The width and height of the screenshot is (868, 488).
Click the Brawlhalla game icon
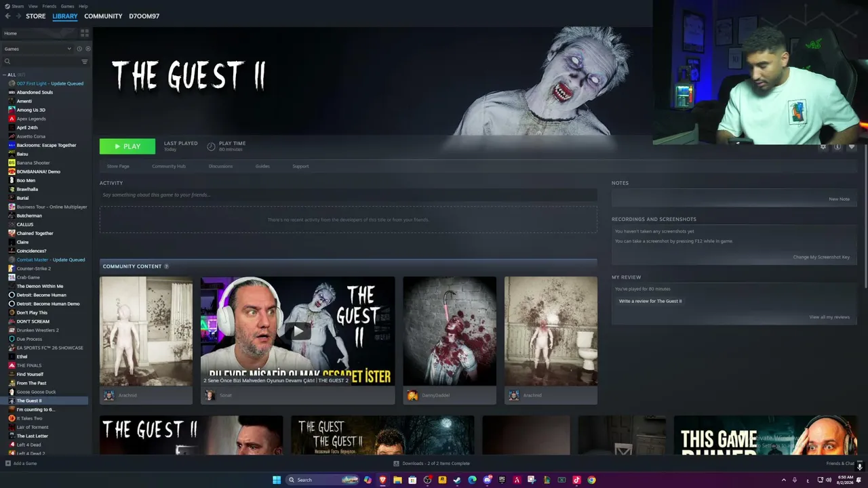(12, 189)
